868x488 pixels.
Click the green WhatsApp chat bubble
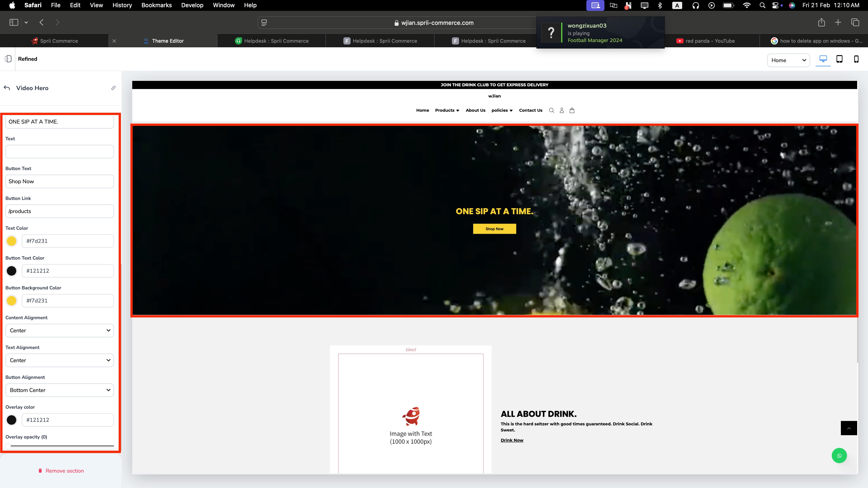(839, 456)
